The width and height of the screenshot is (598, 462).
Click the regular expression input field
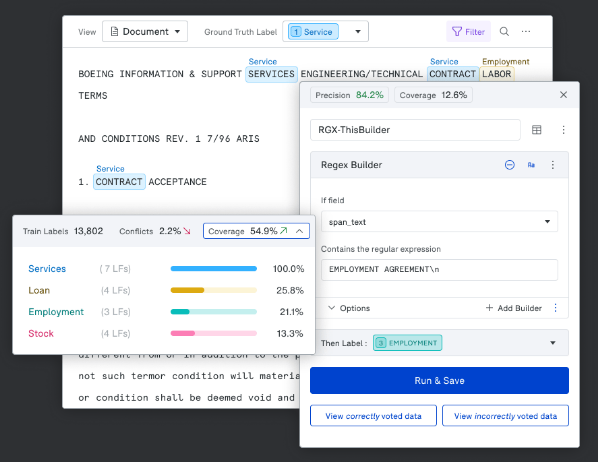pos(439,270)
